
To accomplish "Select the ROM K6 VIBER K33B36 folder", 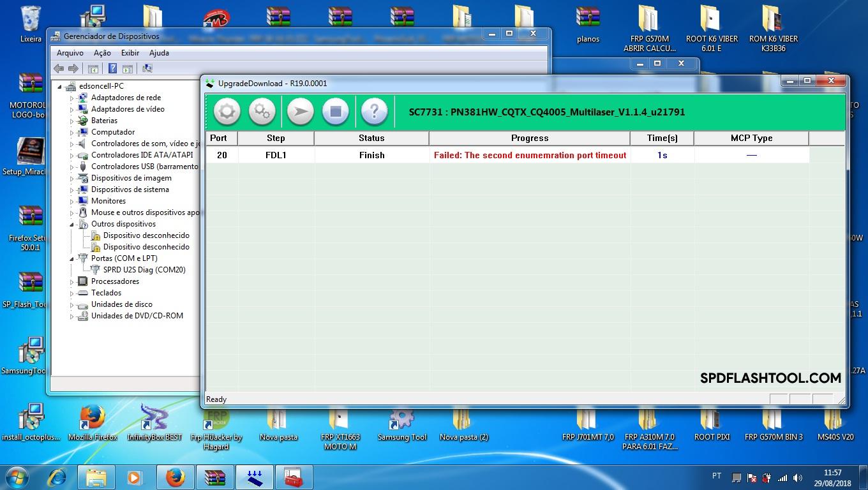I will [774, 29].
